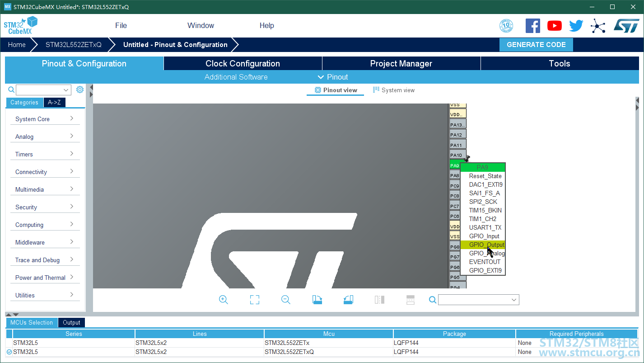Click the pin search magnifier icon
This screenshot has height=363, width=644.
point(433,300)
